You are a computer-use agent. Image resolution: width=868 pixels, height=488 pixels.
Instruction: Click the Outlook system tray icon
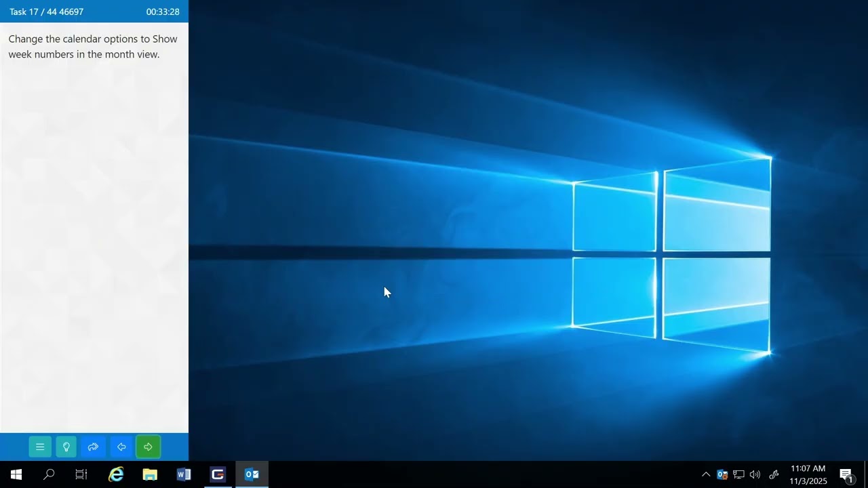[722, 474]
